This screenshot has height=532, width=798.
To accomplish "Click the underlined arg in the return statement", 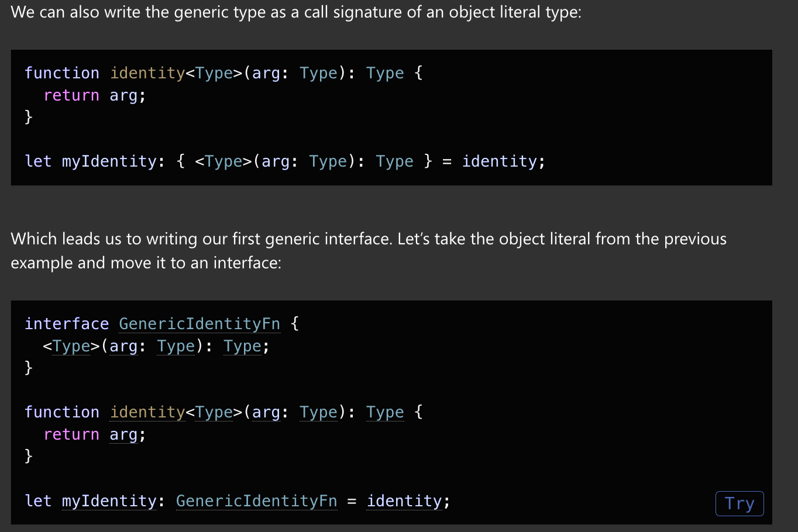I will pos(123,434).
